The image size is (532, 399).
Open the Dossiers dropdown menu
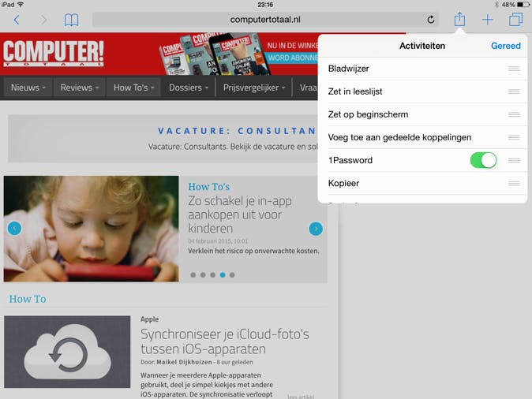tap(189, 88)
